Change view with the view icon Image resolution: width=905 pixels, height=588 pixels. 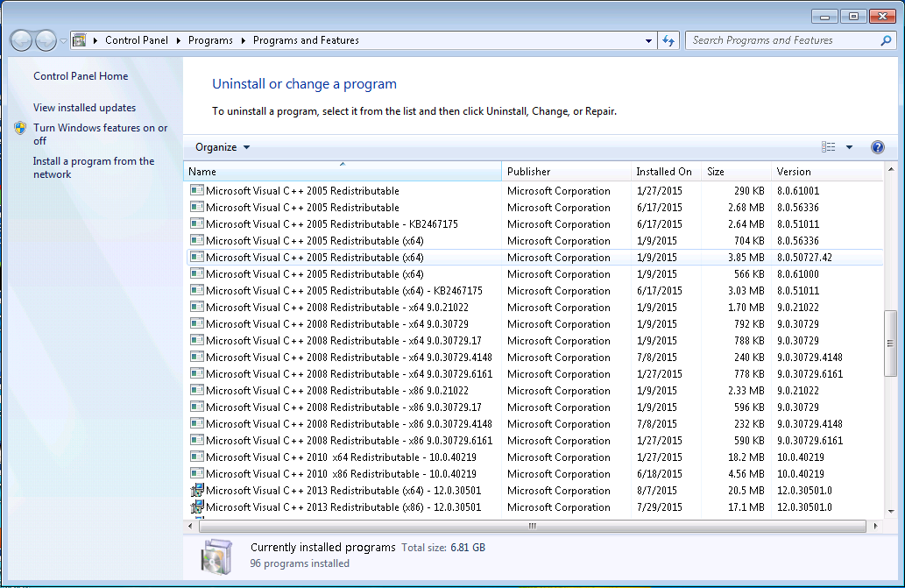(828, 147)
